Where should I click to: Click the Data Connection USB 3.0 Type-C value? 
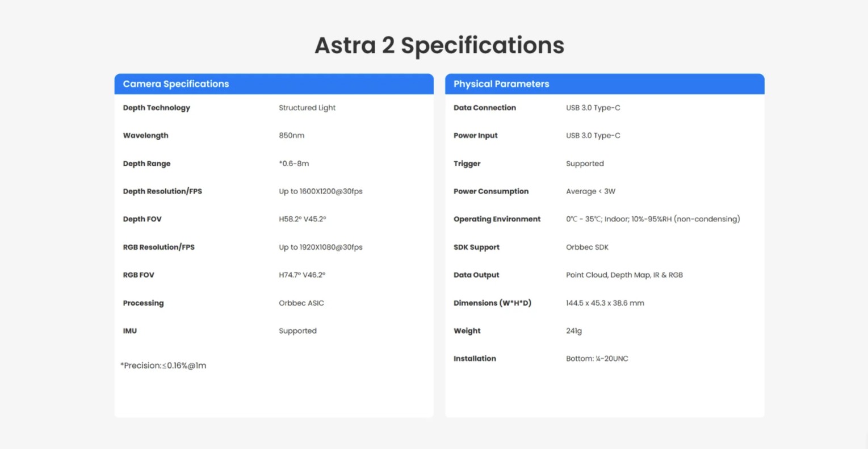[x=593, y=108]
